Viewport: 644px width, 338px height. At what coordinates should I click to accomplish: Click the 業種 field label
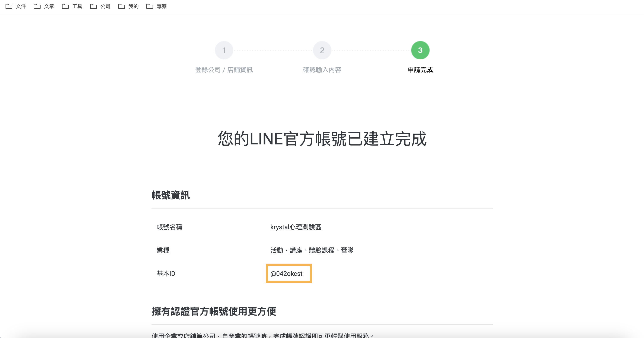(163, 250)
